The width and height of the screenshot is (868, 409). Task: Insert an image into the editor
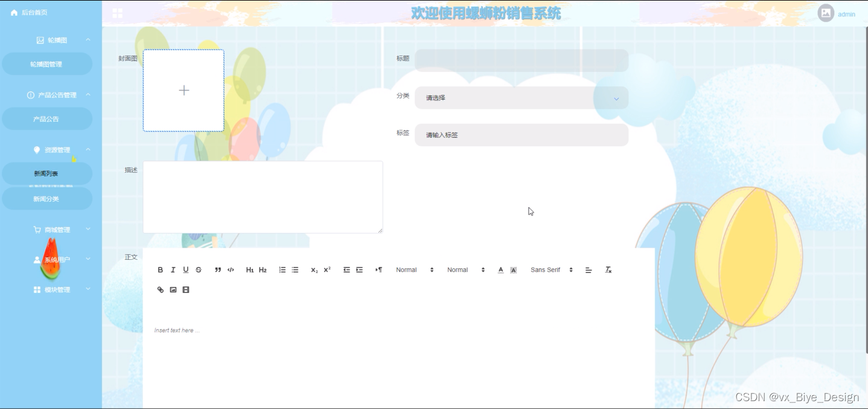(x=173, y=290)
